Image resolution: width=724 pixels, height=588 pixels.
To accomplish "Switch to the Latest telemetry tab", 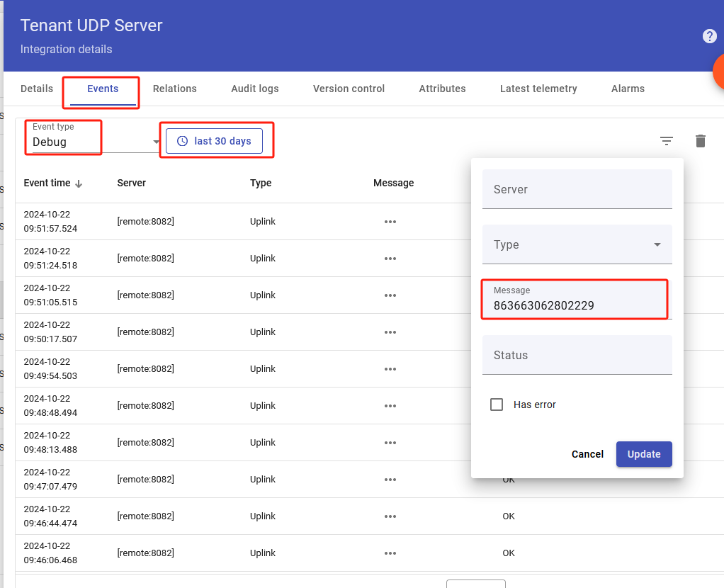I will [x=538, y=89].
